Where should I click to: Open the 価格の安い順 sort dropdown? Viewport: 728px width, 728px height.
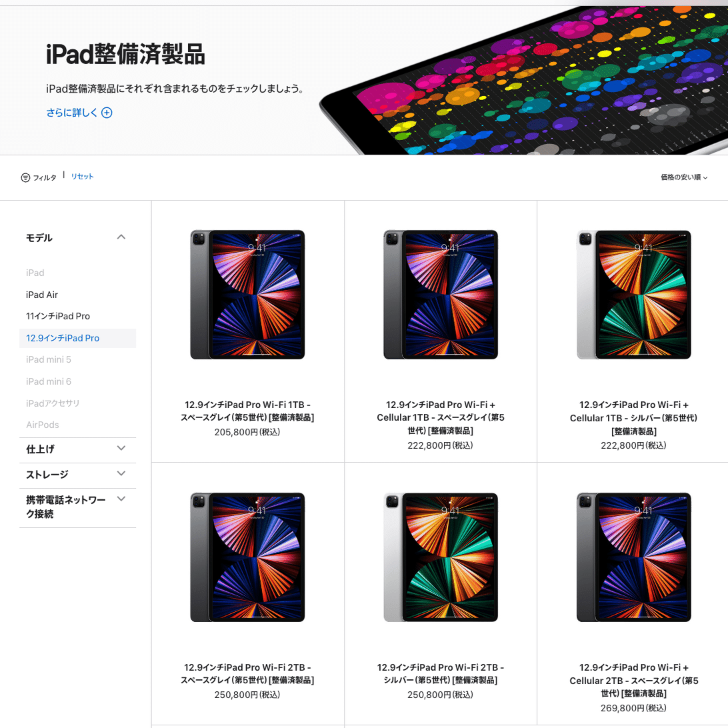[684, 177]
